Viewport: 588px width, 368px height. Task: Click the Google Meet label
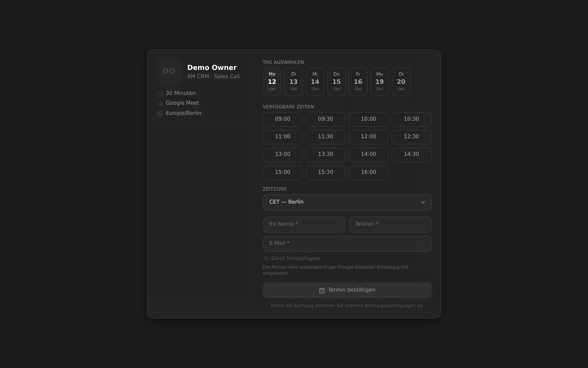pyautogui.click(x=182, y=103)
